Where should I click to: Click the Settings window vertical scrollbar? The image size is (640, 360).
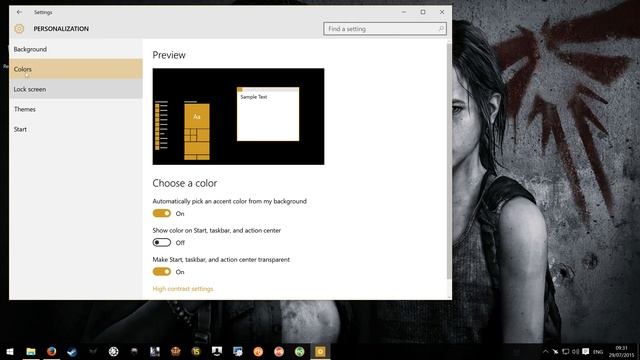point(449,161)
